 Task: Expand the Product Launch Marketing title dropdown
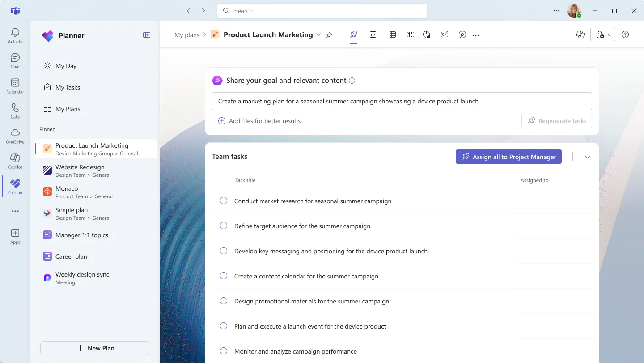[x=318, y=35]
